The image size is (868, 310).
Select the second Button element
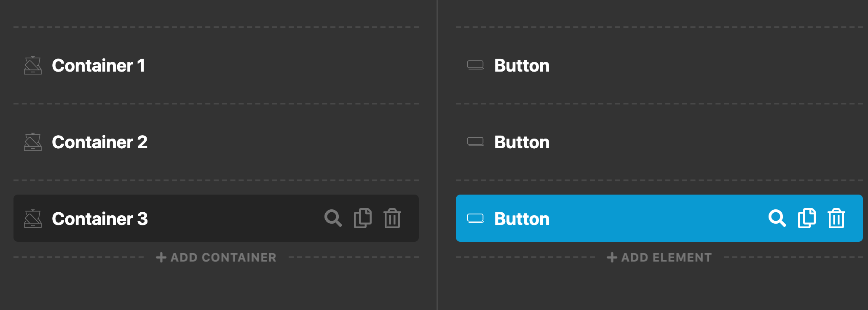click(x=659, y=142)
